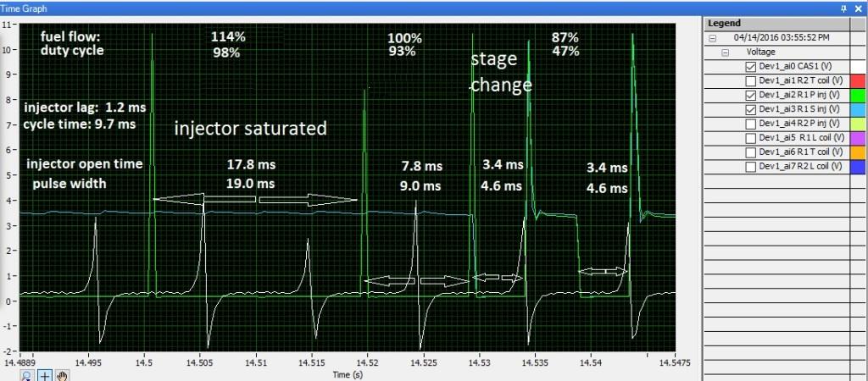The height and width of the screenshot is (381, 868).
Task: Collapse the Voltage group
Action: [726, 52]
